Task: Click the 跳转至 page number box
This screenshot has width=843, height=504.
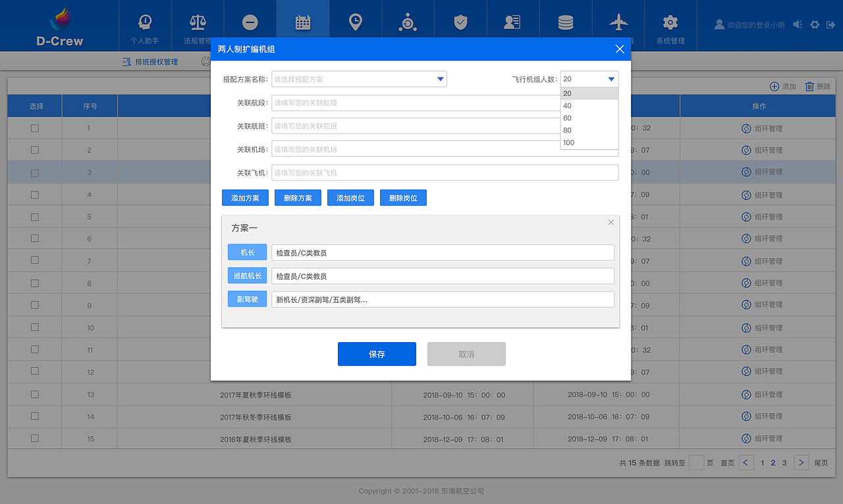Action: tap(696, 463)
